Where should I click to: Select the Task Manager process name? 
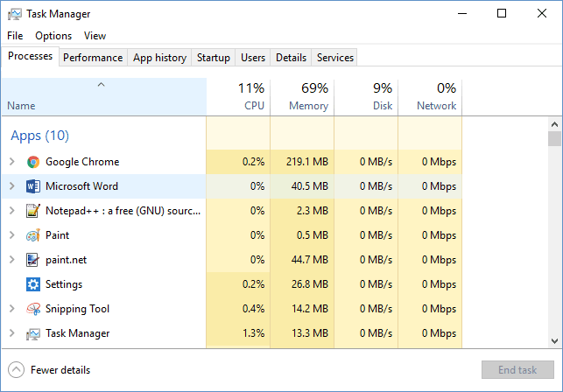[x=78, y=333]
